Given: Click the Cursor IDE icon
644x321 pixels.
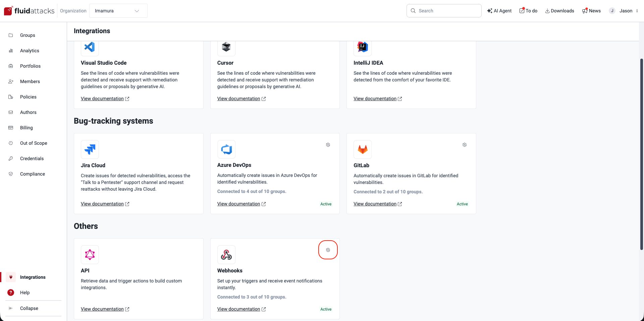Looking at the screenshot, I should (x=226, y=48).
